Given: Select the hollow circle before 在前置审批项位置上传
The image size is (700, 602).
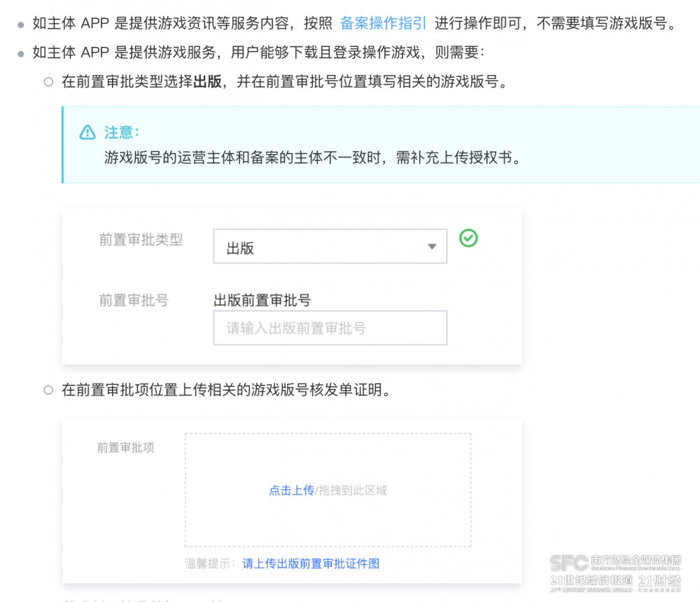Looking at the screenshot, I should click(x=48, y=391).
